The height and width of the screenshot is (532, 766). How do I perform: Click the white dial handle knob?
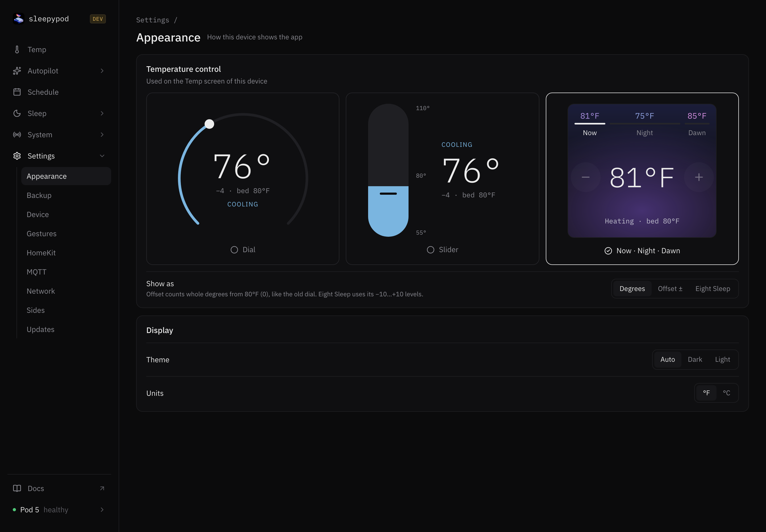[209, 124]
